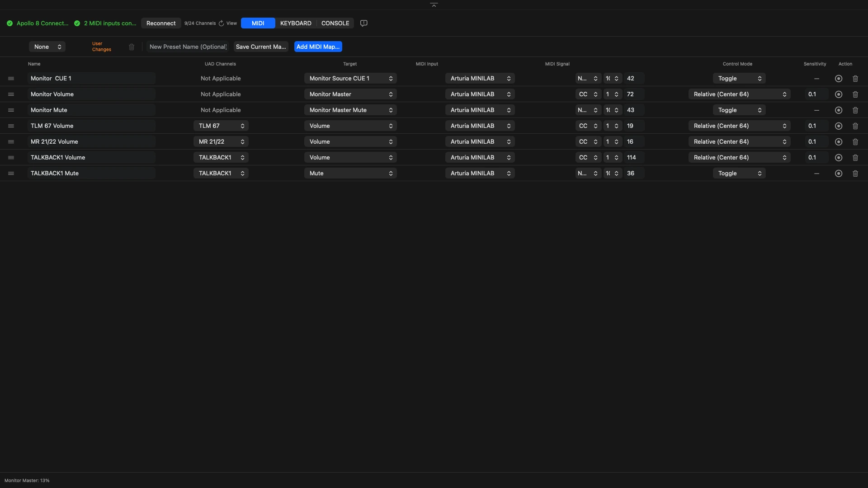Click the learn/record icon in Monitor CUE 1 row
868x488 pixels.
[839, 79]
